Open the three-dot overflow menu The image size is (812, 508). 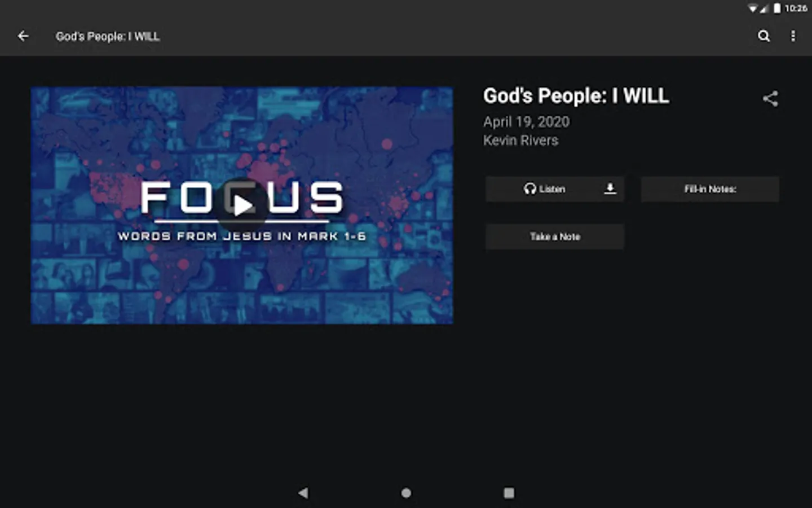[x=793, y=36]
